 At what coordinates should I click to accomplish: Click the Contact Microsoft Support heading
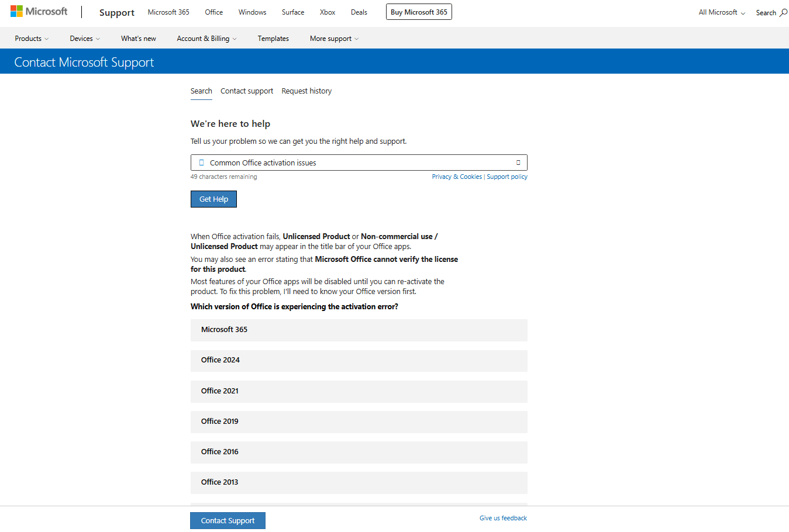point(84,62)
